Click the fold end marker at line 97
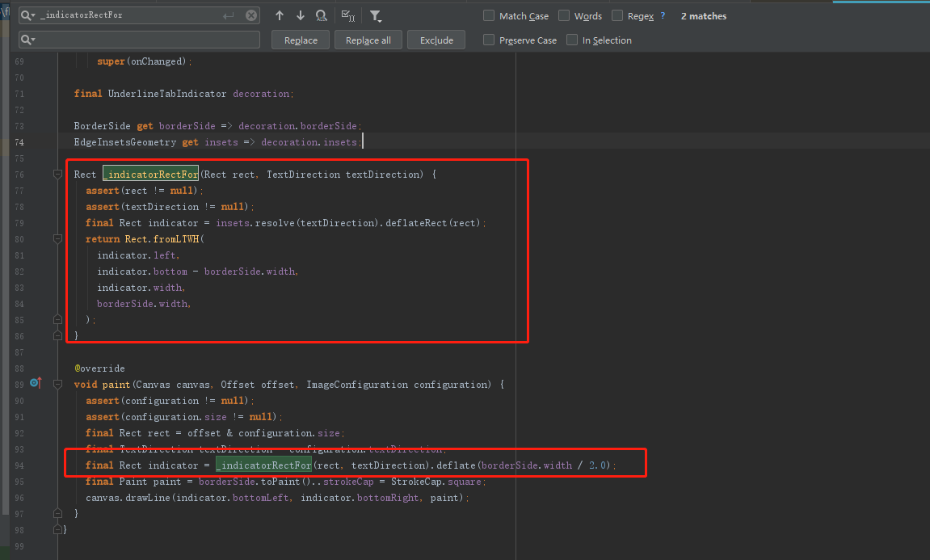The width and height of the screenshot is (930, 560). click(57, 514)
